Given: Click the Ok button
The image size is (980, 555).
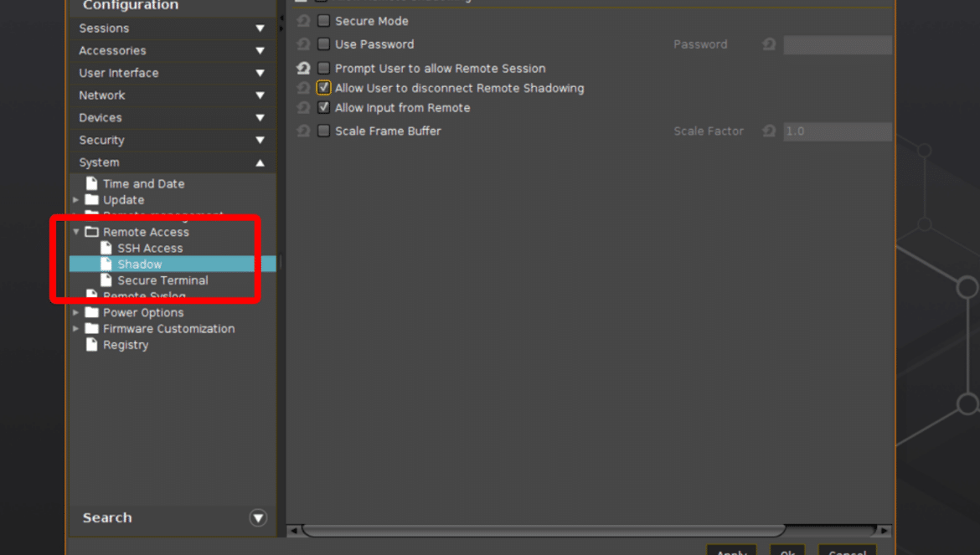Looking at the screenshot, I should [x=787, y=550].
